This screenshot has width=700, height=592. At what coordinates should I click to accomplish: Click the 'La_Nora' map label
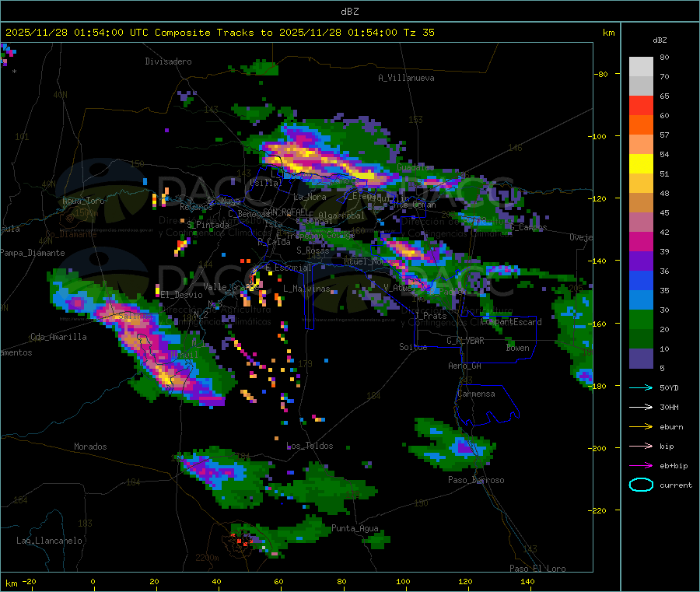pyautogui.click(x=310, y=197)
